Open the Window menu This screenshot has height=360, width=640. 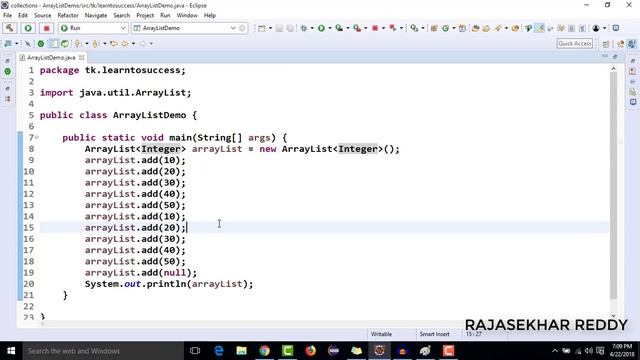click(187, 16)
